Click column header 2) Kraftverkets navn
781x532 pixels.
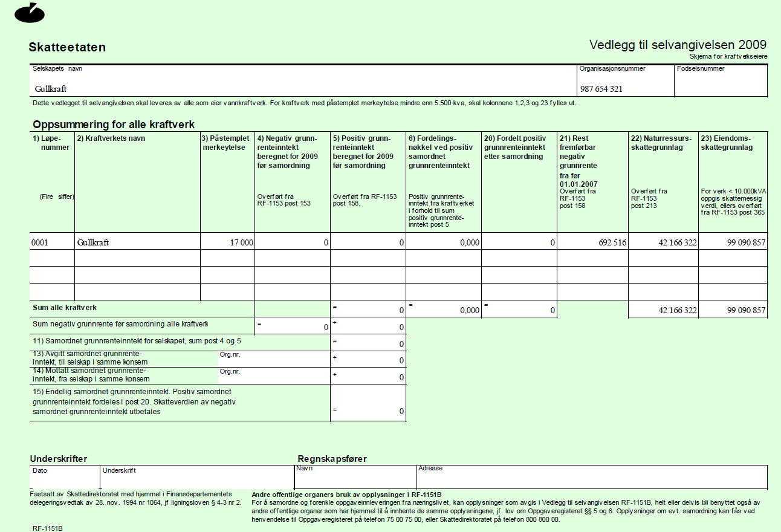pyautogui.click(x=111, y=138)
